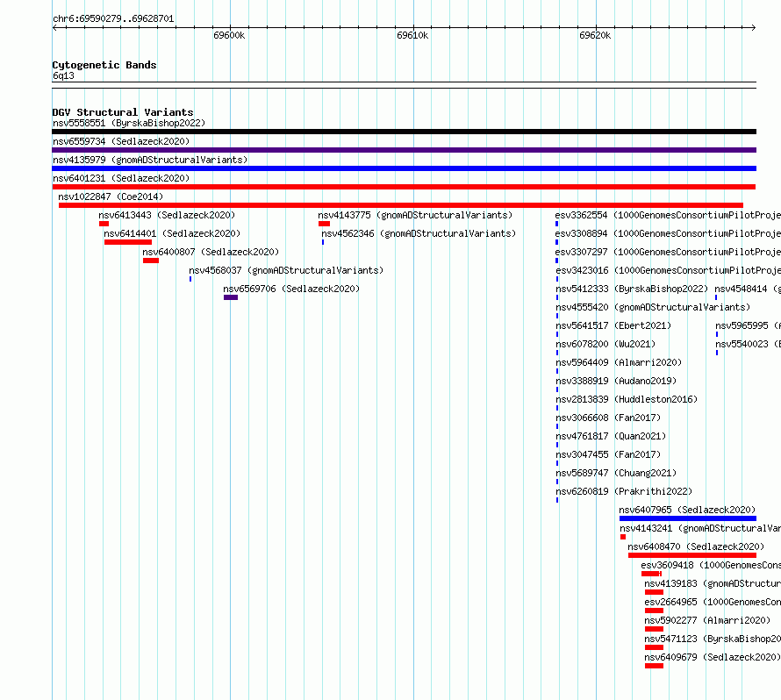The height and width of the screenshot is (700, 781).
Task: Click the red bar under nsv6409679
Action: (x=654, y=666)
